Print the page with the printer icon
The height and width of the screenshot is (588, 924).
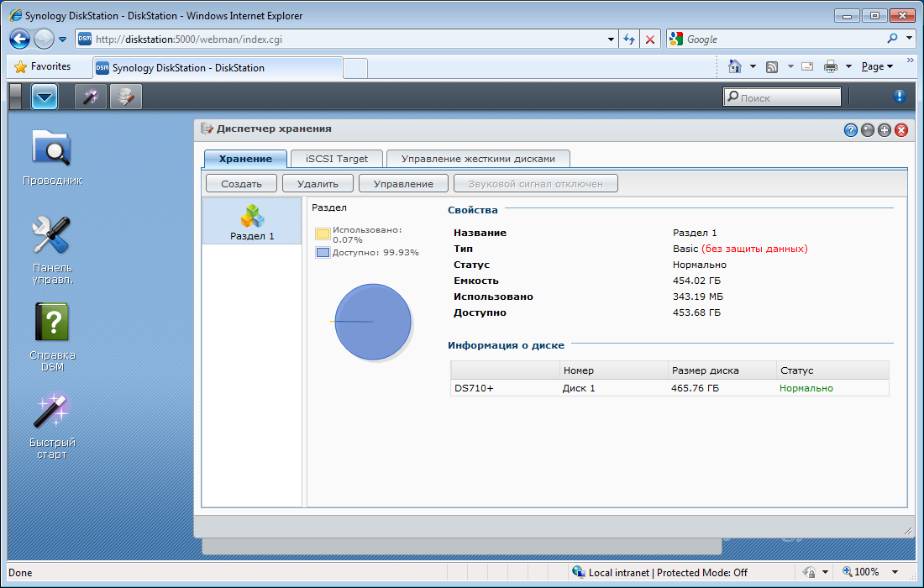click(830, 66)
